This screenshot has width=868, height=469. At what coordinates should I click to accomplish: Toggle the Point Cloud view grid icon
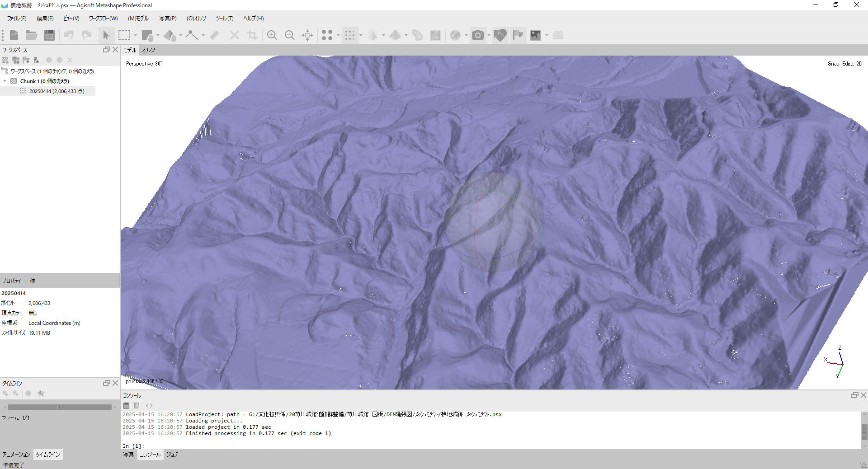coord(350,35)
